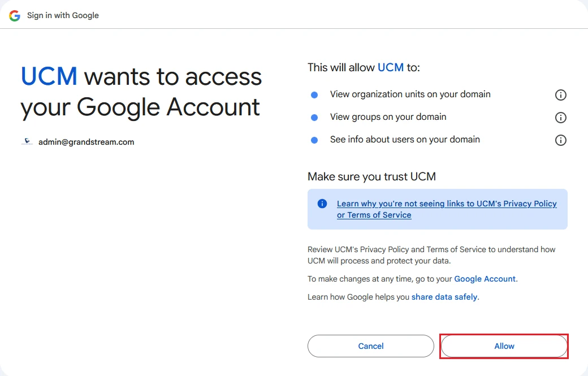The height and width of the screenshot is (376, 588).
Task: Click blue bullet beside View groups
Action: 314,118
